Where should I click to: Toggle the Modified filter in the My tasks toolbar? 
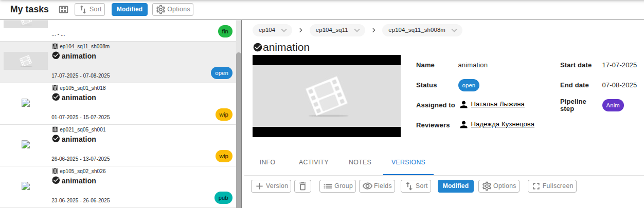(130, 9)
